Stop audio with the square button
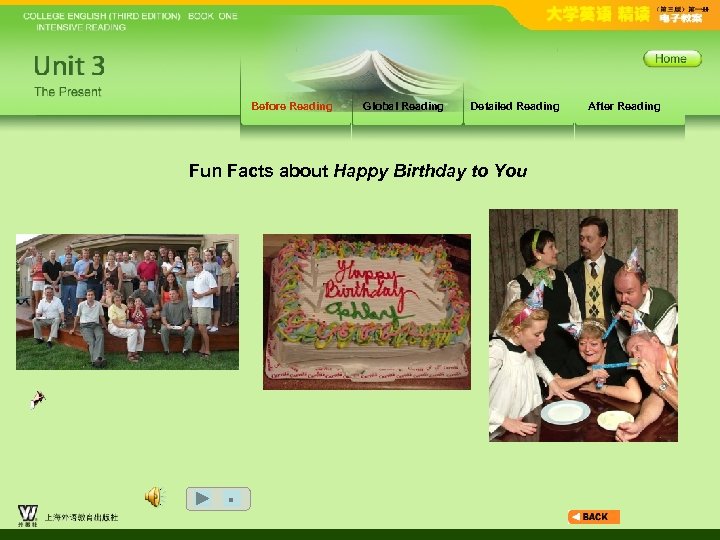The image size is (720, 540). (231, 500)
